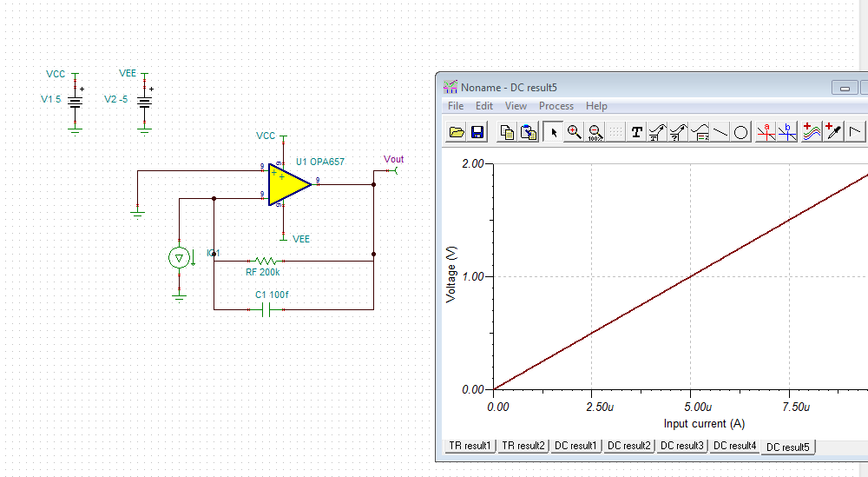Viewport: 868px width, 477px height.
Task: Click the Open file folder icon
Action: click(456, 132)
